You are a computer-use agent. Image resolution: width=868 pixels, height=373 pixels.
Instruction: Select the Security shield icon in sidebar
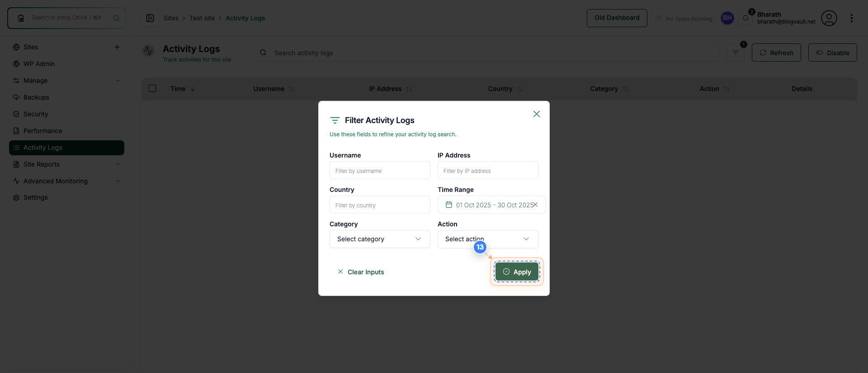coord(16,114)
